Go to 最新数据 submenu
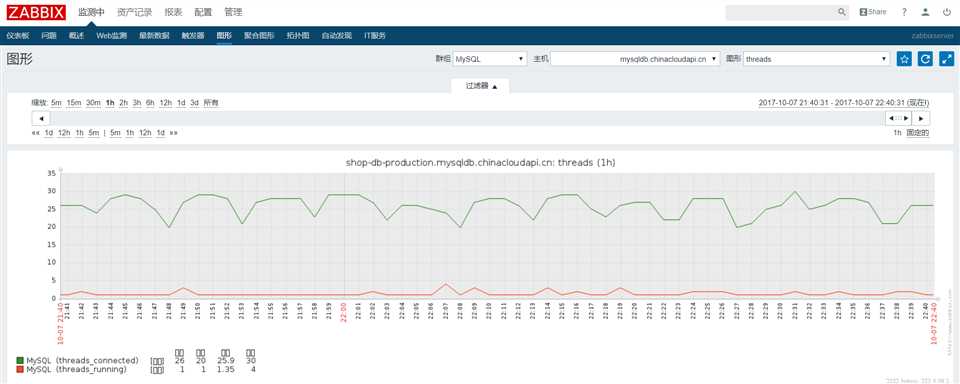Viewport: 960px width, 384px height. 154,36
